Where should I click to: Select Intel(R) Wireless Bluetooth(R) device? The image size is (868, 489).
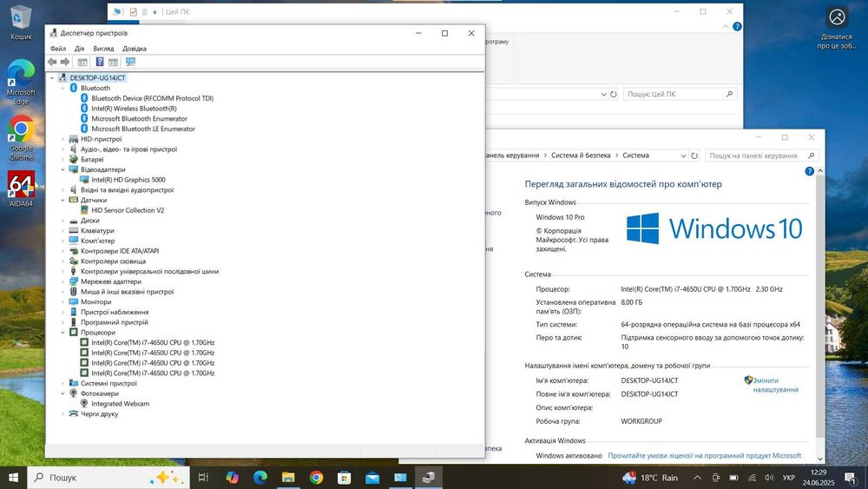click(x=134, y=109)
